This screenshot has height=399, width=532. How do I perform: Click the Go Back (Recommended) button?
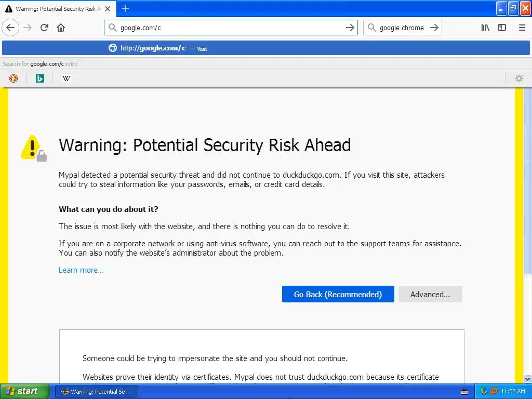click(x=338, y=294)
